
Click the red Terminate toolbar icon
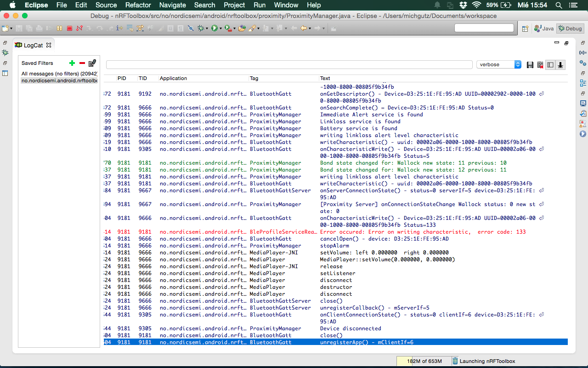[x=69, y=28]
